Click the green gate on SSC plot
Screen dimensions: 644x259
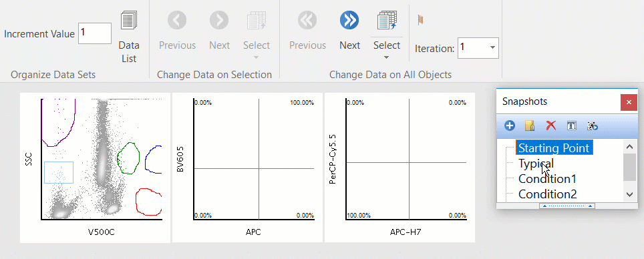(128, 158)
